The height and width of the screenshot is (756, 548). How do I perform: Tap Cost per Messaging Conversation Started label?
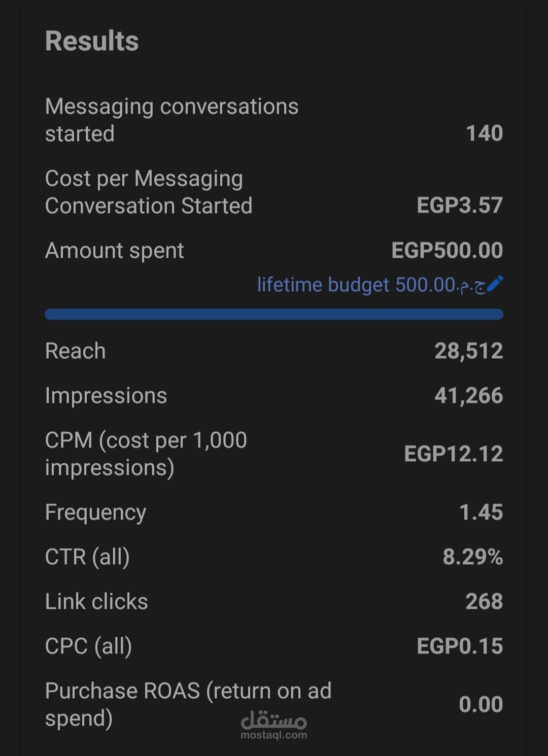[149, 192]
